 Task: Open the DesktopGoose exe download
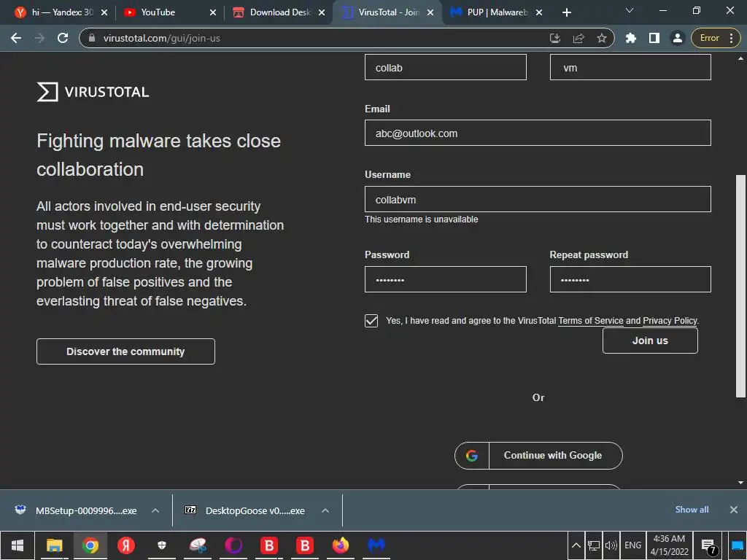[245, 510]
